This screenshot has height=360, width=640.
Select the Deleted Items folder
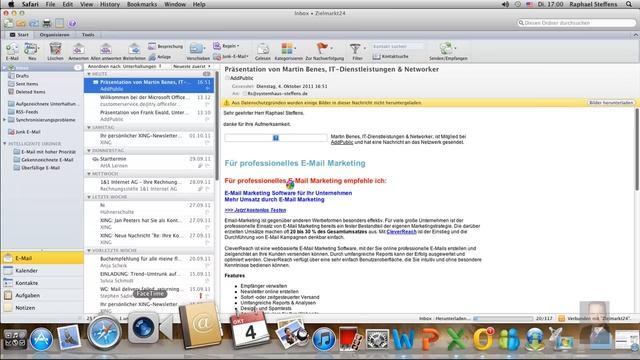(x=30, y=92)
